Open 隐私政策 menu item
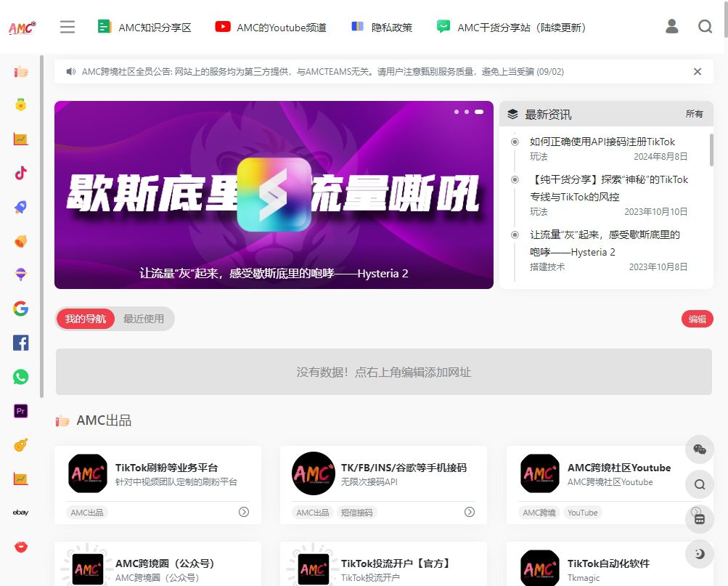 click(x=382, y=28)
